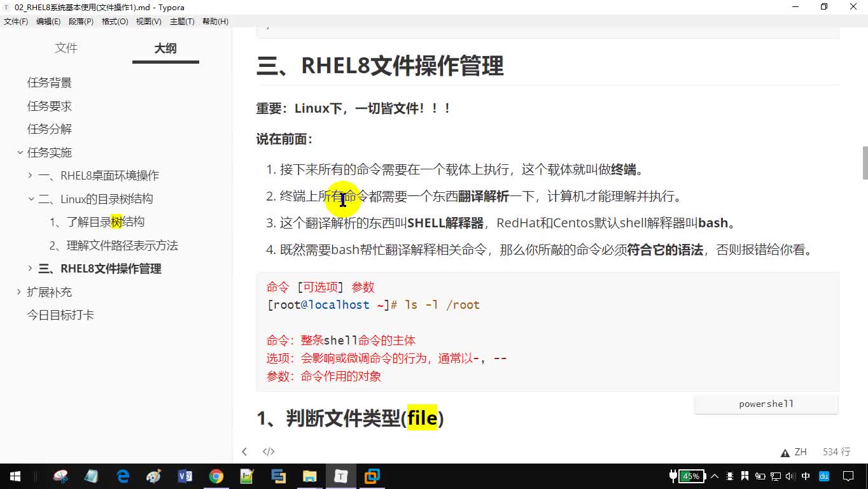
Task: Go to 扩展补充 in outline
Action: coord(49,292)
